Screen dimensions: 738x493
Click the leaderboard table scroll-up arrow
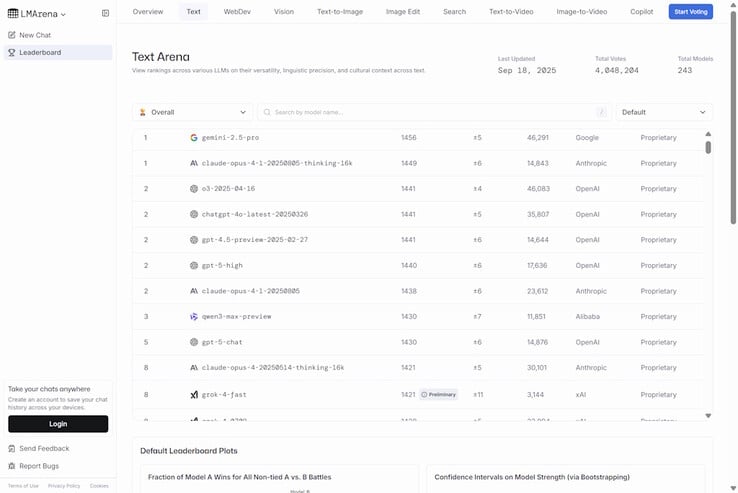[x=708, y=134]
